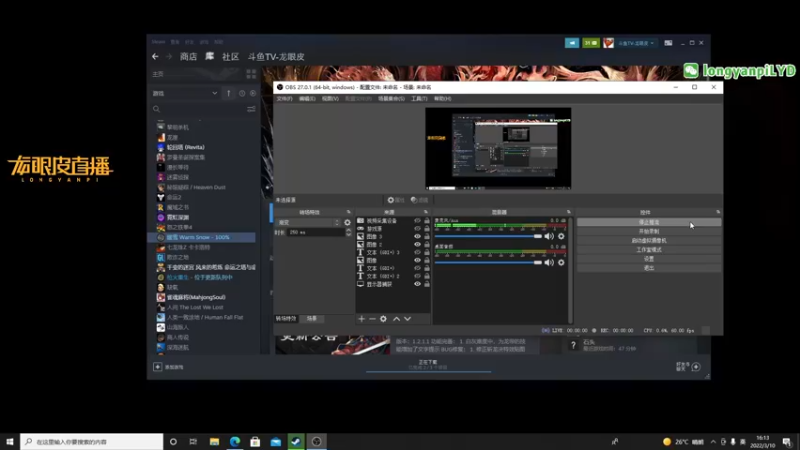Click 停止推流 button in OBS controls
The width and height of the screenshot is (800, 450).
649,222
